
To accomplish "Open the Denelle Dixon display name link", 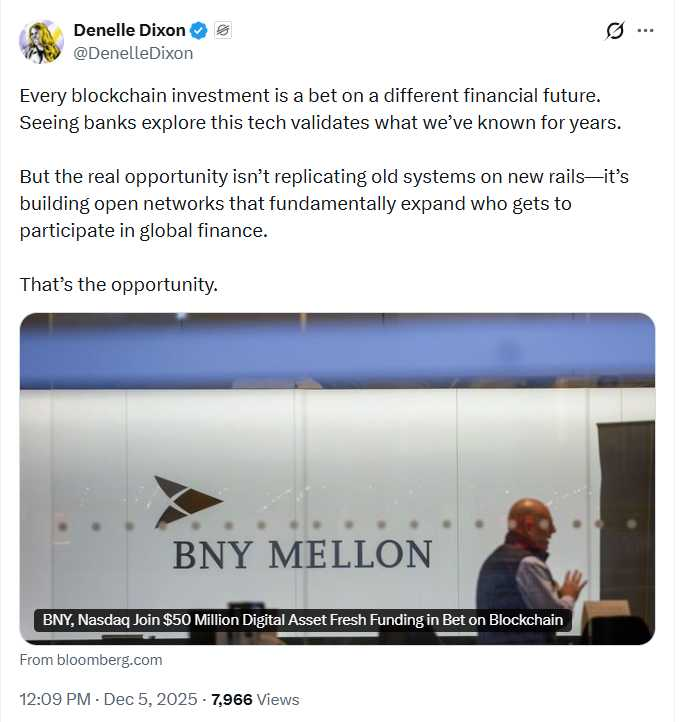I will pyautogui.click(x=129, y=31).
